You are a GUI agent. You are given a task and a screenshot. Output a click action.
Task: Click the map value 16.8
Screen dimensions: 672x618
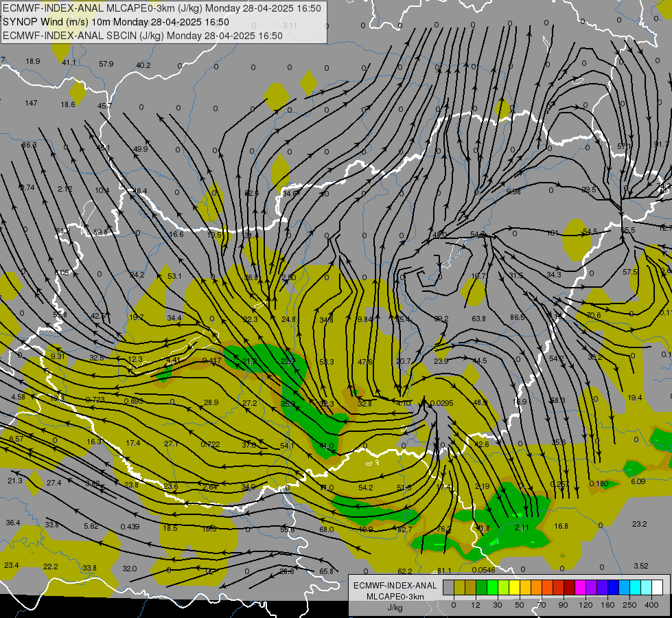pyautogui.click(x=561, y=526)
